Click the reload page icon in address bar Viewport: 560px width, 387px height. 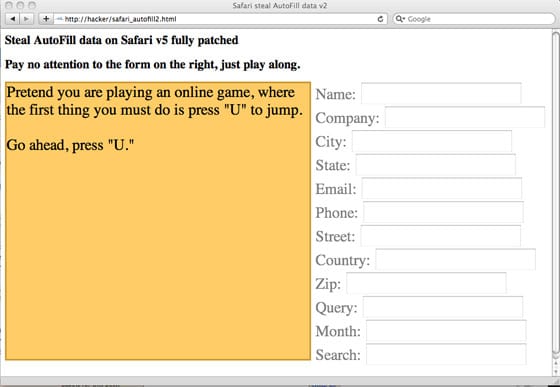[381, 19]
